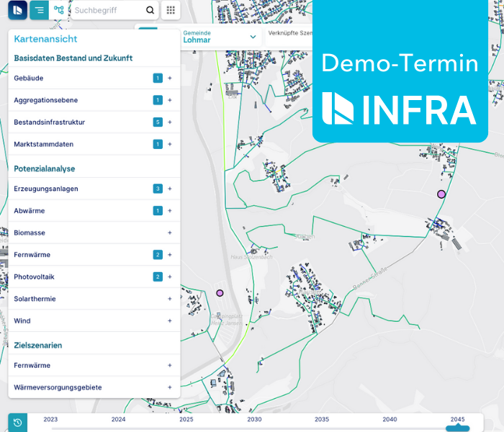Expand Wind with plus sign
The width and height of the screenshot is (504, 432).
click(170, 321)
